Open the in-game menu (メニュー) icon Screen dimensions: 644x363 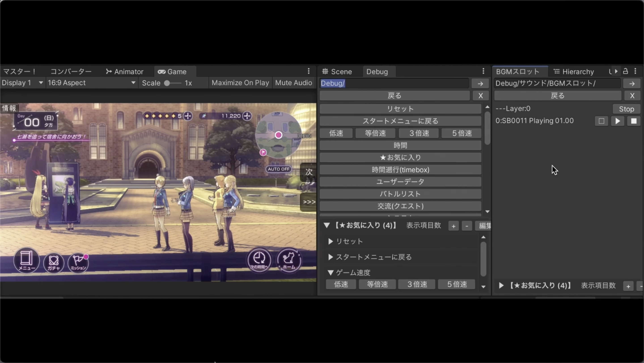27,260
